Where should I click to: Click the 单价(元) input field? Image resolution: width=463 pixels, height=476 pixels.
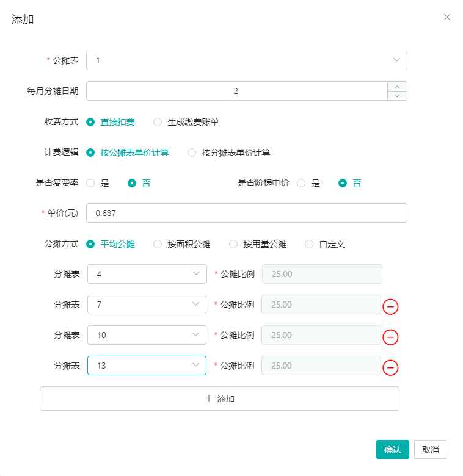pos(246,213)
